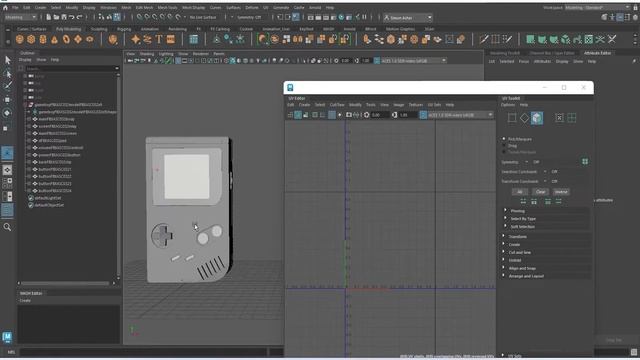Click the Multi-Cut knife shelf icon
The image size is (640, 360).
(484, 39)
